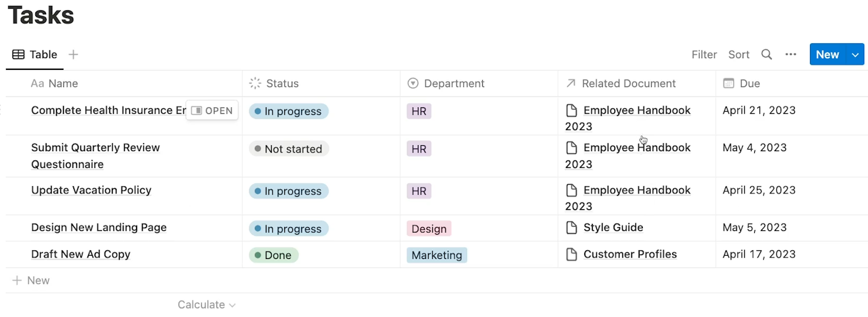Image resolution: width=868 pixels, height=317 pixels.
Task: Click the Department column select icon
Action: coord(413,83)
